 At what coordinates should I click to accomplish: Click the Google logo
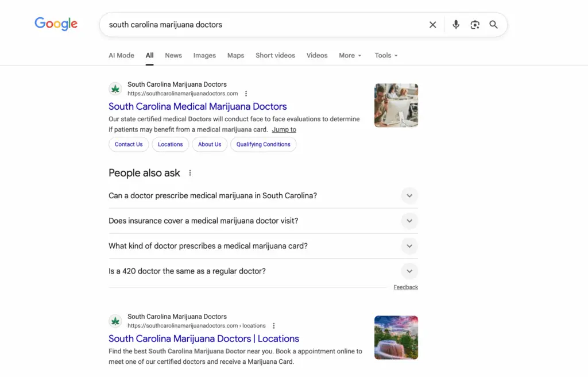coord(56,24)
